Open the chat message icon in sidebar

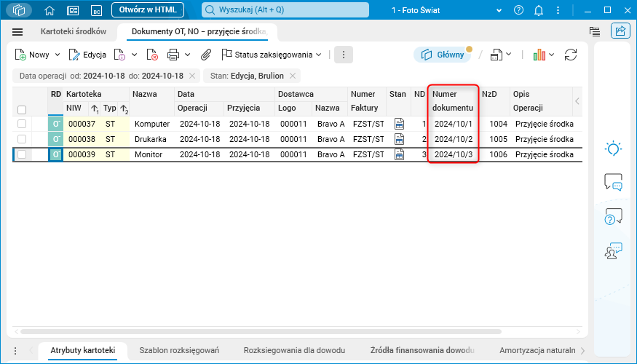613,181
